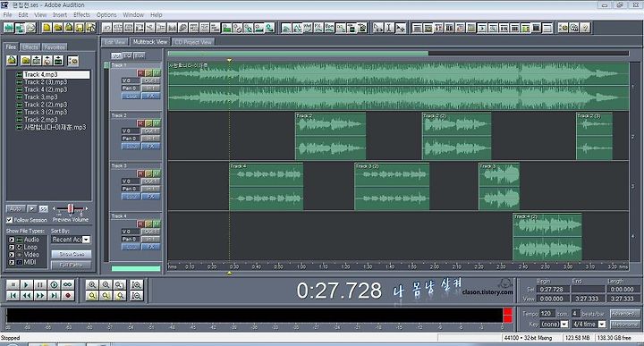The height and width of the screenshot is (346, 644).
Task: Click the Zoom Out Full magnifier icon
Action: click(120, 284)
